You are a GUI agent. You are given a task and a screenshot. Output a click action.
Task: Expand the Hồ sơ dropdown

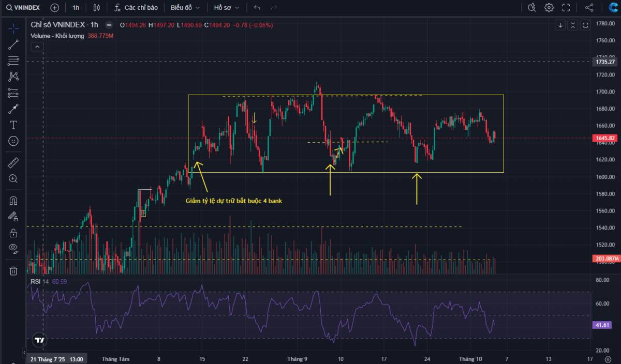pos(227,8)
